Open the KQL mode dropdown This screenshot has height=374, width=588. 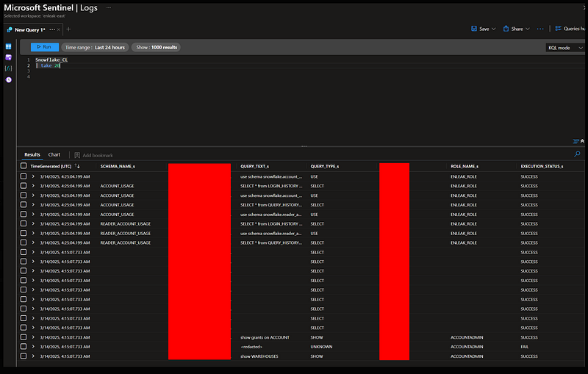565,48
